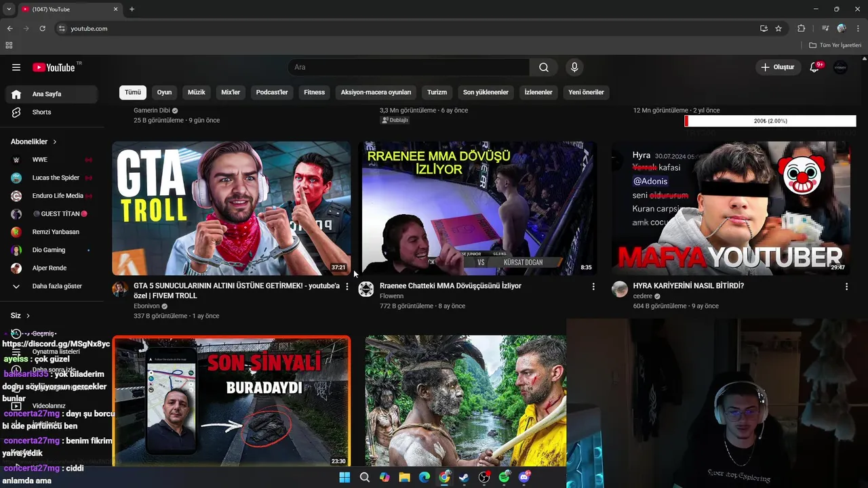Open the MAFYA YOUTUBER thumbnail
This screenshot has height=488, width=868.
pyautogui.click(x=731, y=208)
